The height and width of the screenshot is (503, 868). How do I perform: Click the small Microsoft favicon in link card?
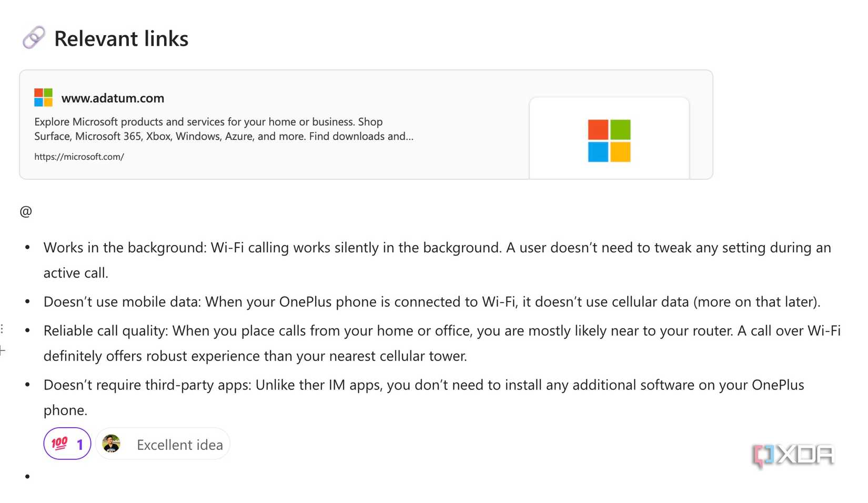point(43,98)
